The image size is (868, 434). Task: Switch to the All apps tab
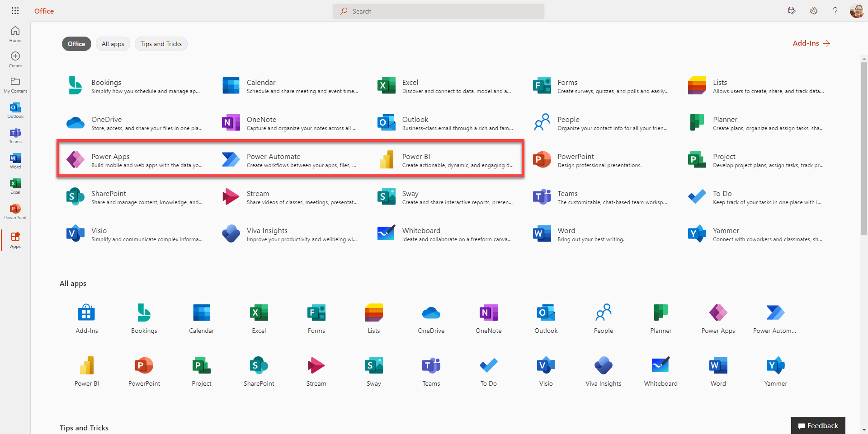113,44
